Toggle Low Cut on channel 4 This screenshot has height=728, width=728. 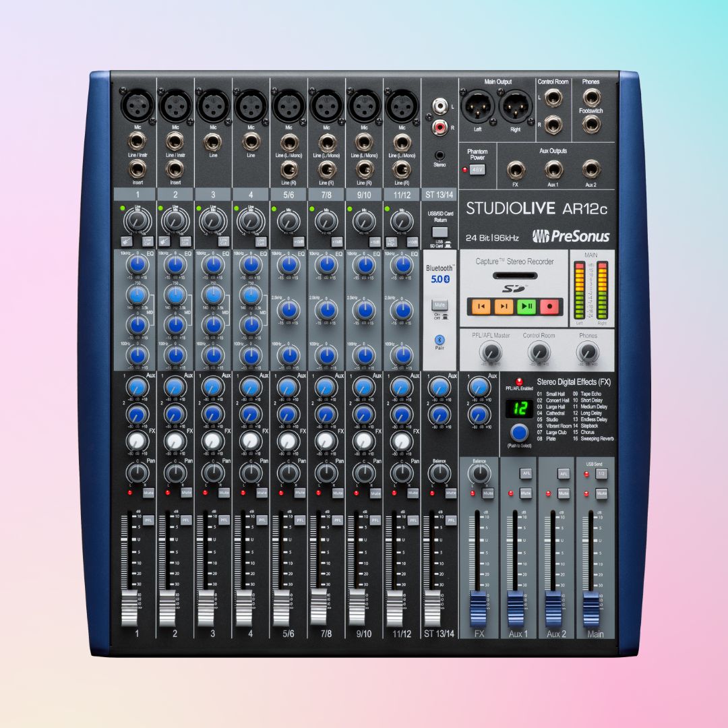[x=261, y=241]
